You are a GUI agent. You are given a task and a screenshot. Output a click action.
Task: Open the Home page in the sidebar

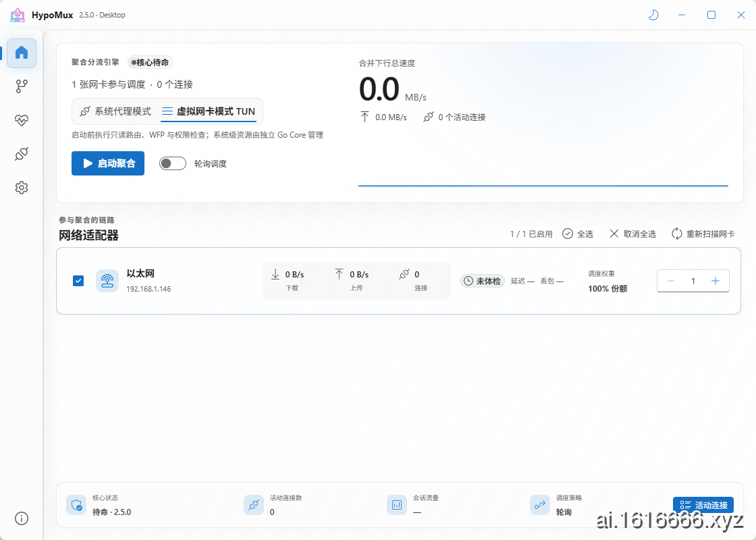(x=22, y=53)
